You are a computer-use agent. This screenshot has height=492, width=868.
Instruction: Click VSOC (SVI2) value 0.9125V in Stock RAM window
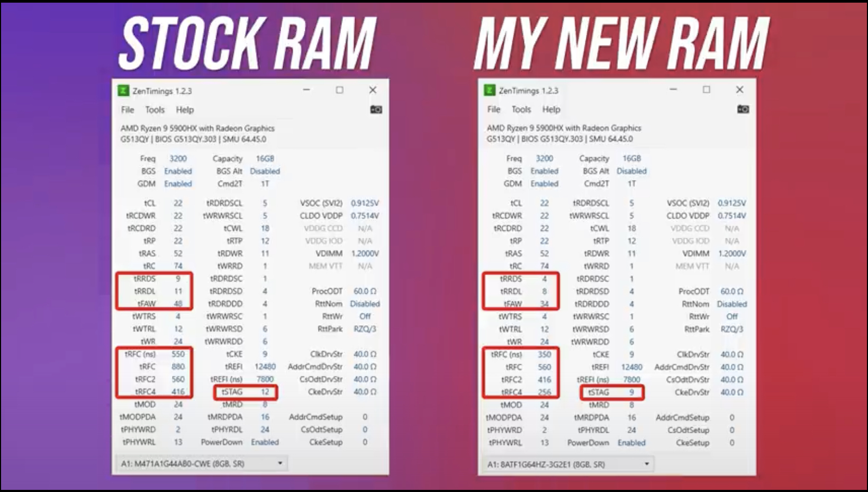coord(365,203)
